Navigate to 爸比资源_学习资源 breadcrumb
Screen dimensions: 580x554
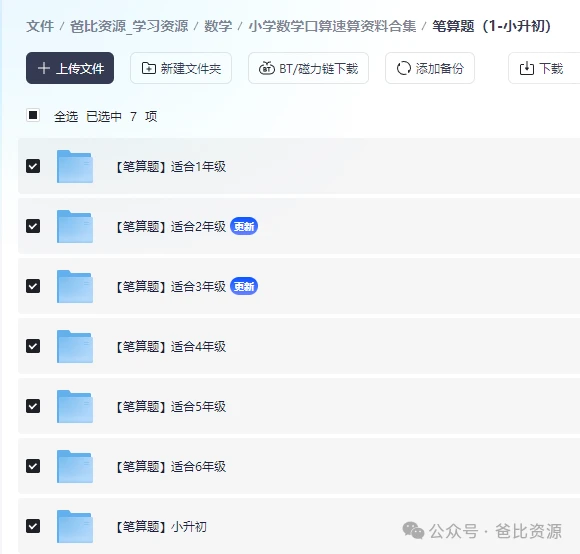tap(129, 26)
